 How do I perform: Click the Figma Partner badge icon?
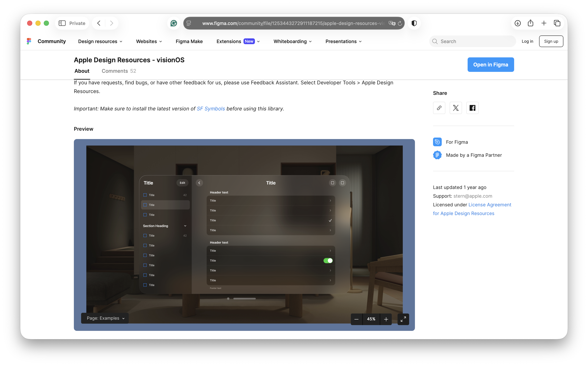coord(437,155)
